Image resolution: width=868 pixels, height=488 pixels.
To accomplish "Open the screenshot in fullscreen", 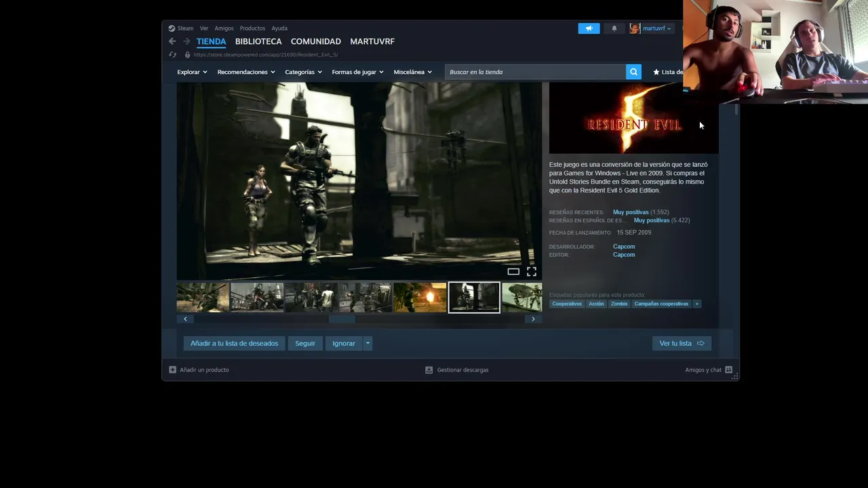I will 532,272.
